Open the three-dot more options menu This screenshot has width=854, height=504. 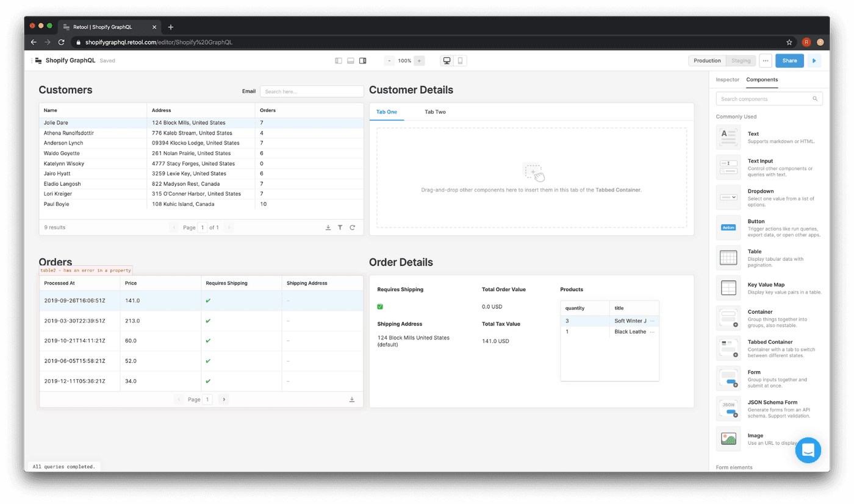tap(765, 61)
